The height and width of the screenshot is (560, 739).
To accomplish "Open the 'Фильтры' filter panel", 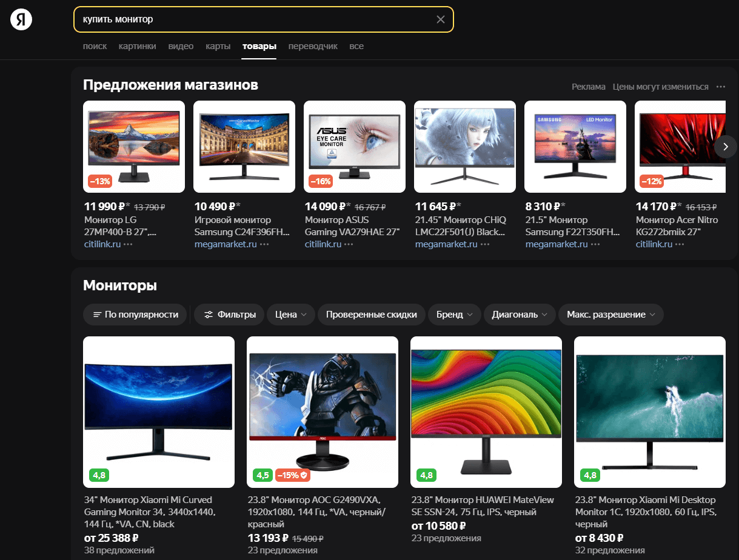I will (230, 315).
